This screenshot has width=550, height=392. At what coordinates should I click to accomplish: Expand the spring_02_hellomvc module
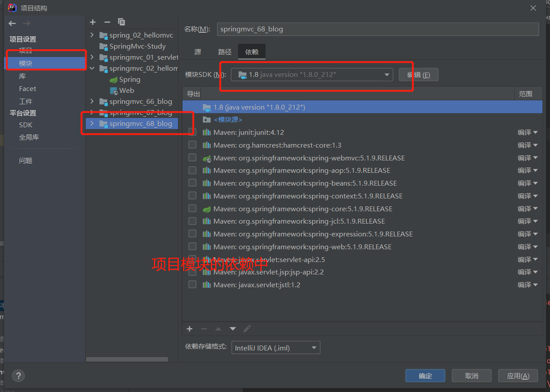point(92,35)
